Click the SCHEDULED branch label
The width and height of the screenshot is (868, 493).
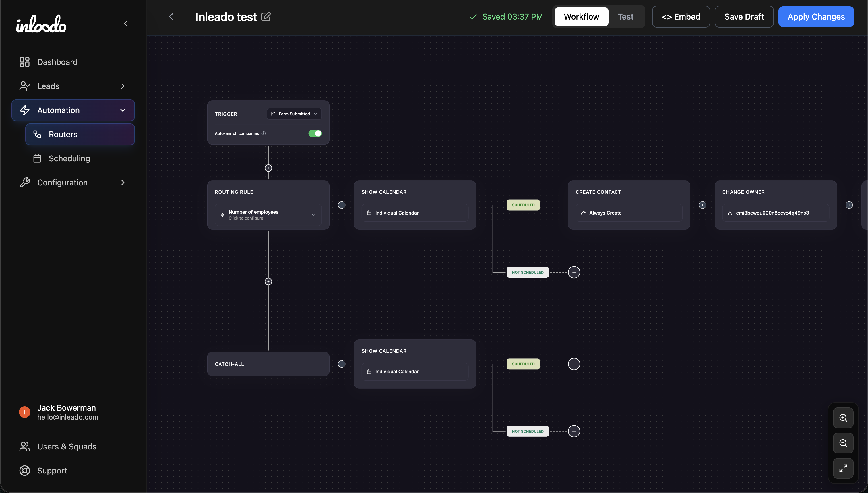[x=523, y=205]
